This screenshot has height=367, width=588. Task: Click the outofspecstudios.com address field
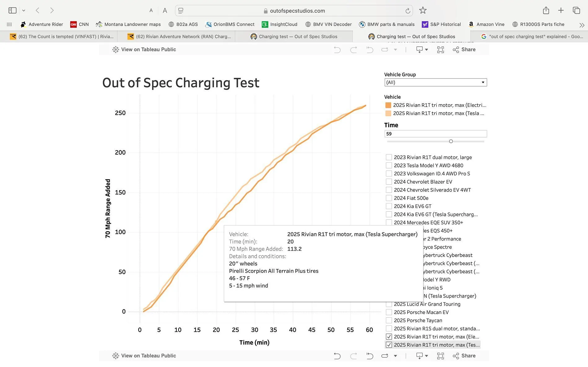[x=294, y=11]
